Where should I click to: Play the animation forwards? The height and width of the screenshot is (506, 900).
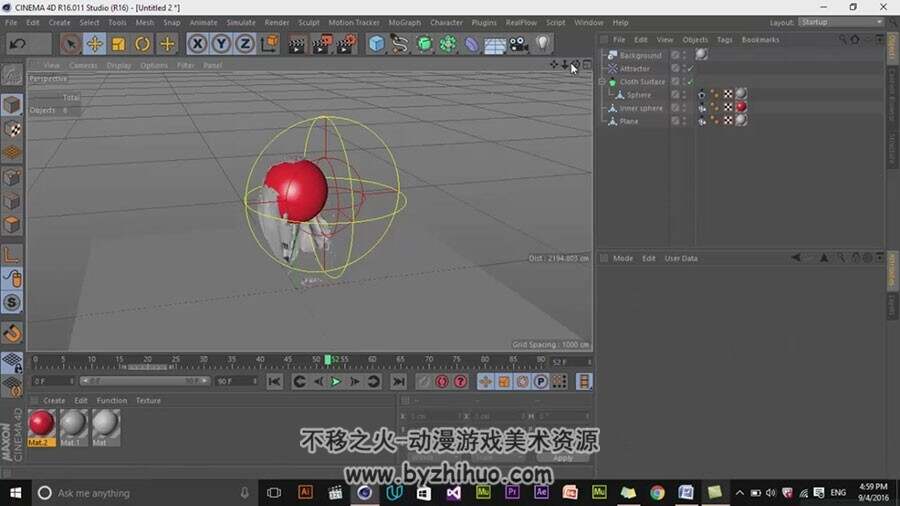click(336, 382)
